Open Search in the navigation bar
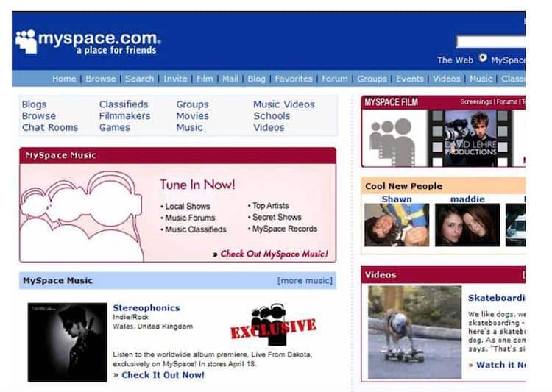Viewport: 552px width, 392px height. (139, 79)
